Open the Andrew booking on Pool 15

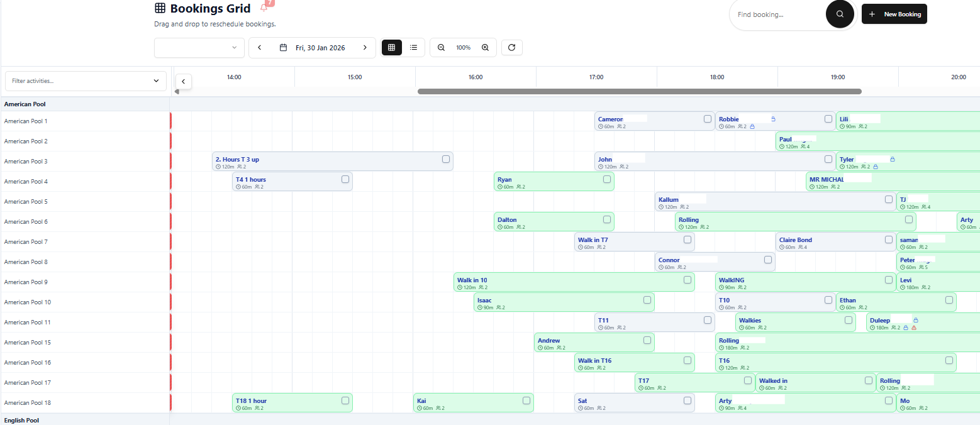pyautogui.click(x=594, y=343)
